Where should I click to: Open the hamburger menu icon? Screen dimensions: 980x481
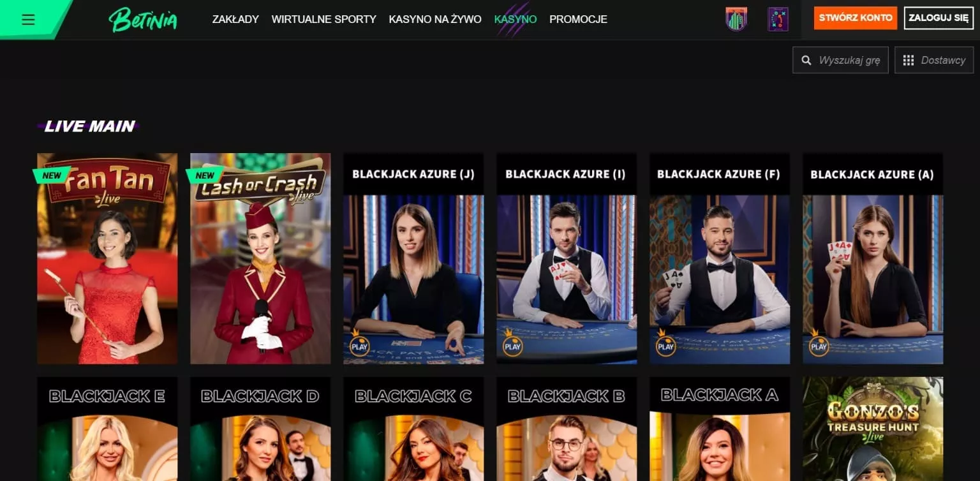tap(28, 20)
